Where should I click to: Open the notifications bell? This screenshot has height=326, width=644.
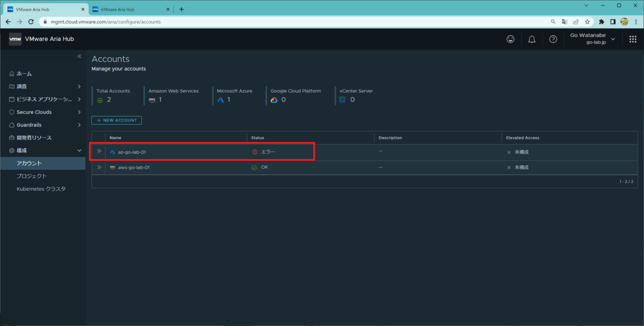click(532, 39)
